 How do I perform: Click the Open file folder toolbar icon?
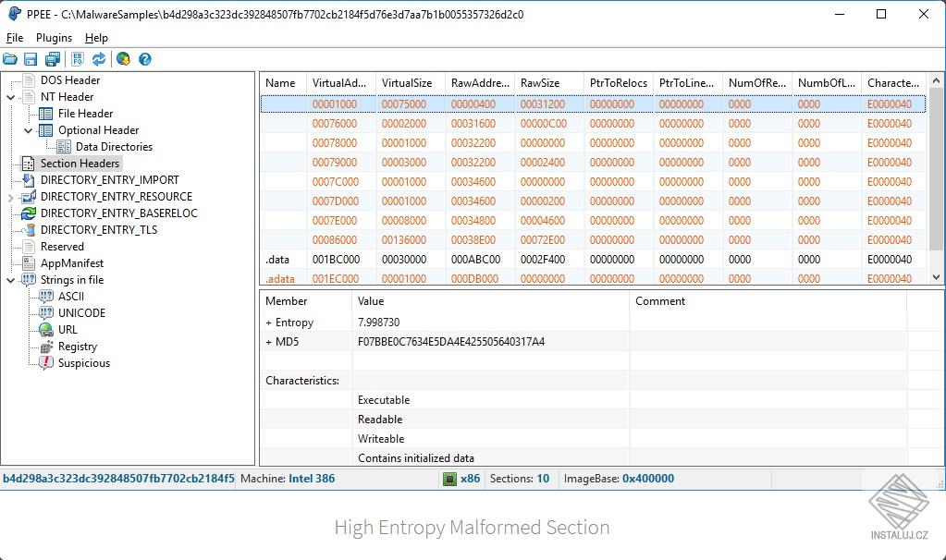(9, 59)
